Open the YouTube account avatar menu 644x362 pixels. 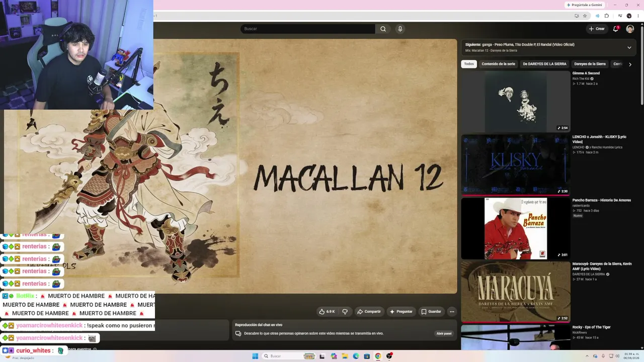coord(630,29)
